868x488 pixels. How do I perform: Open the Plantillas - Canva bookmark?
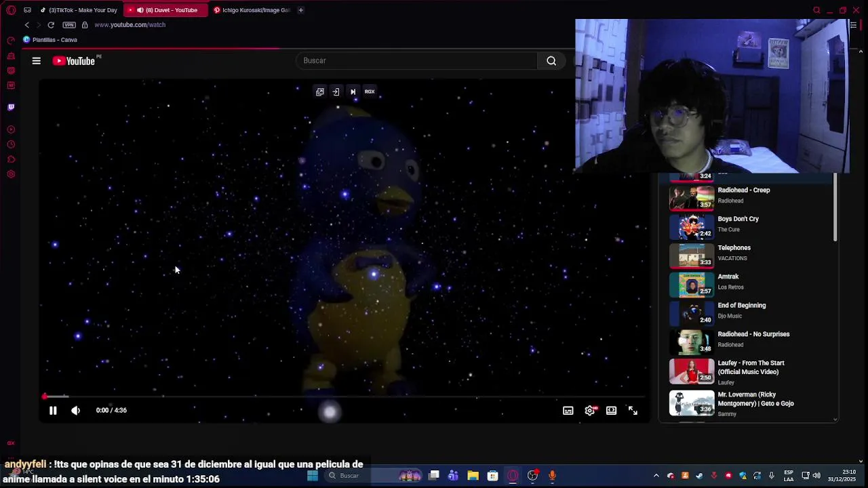[50, 40]
